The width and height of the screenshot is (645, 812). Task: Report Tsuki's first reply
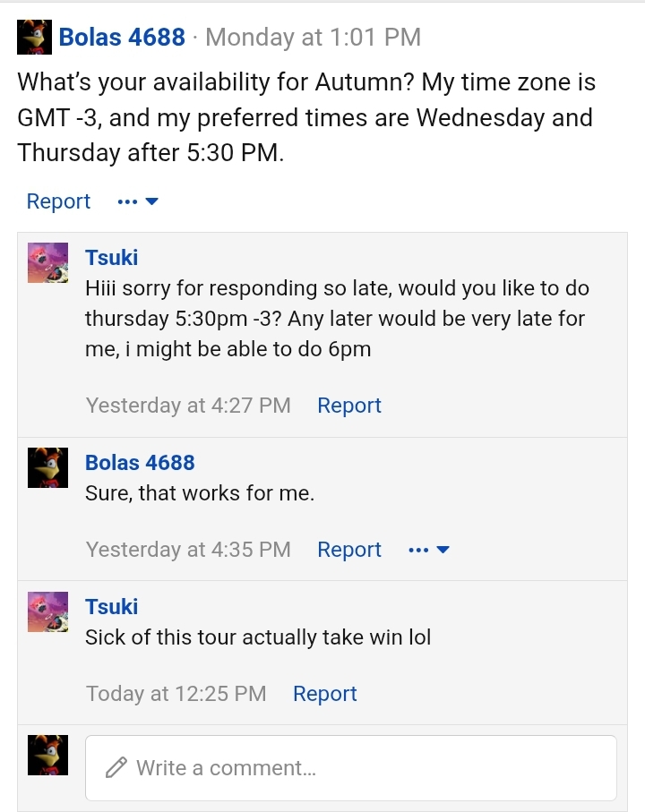pos(348,405)
